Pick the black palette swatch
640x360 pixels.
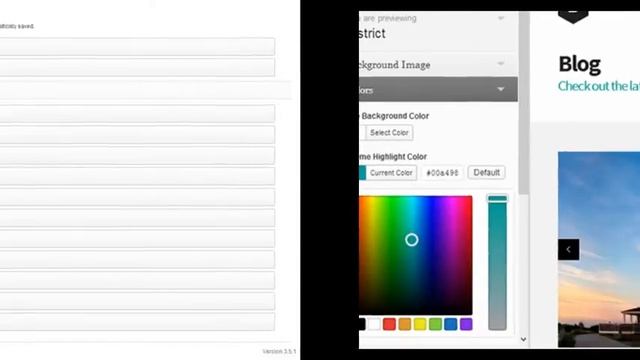pyautogui.click(x=362, y=324)
